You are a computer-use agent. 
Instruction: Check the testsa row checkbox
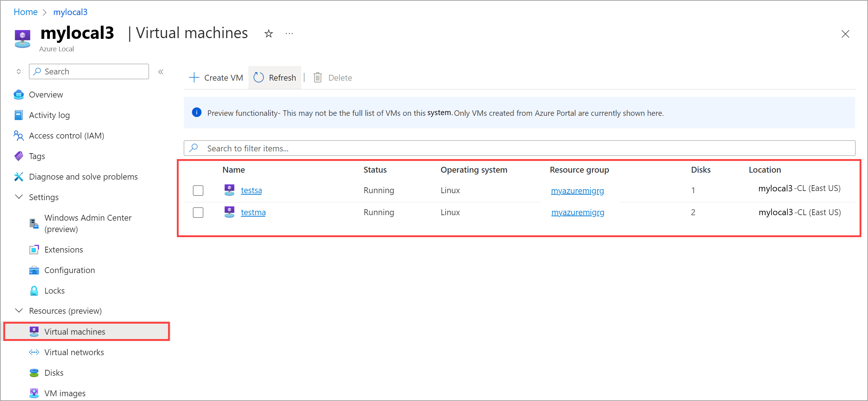198,190
